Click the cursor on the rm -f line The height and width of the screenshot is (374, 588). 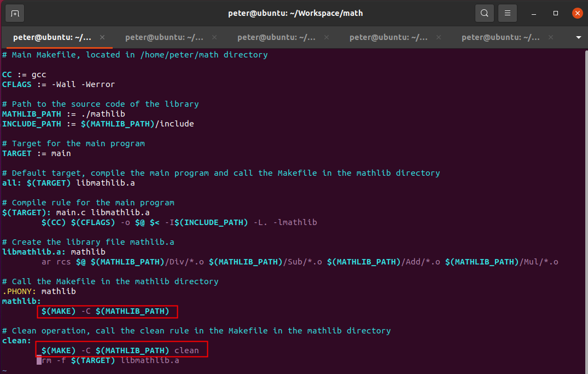[39, 360]
